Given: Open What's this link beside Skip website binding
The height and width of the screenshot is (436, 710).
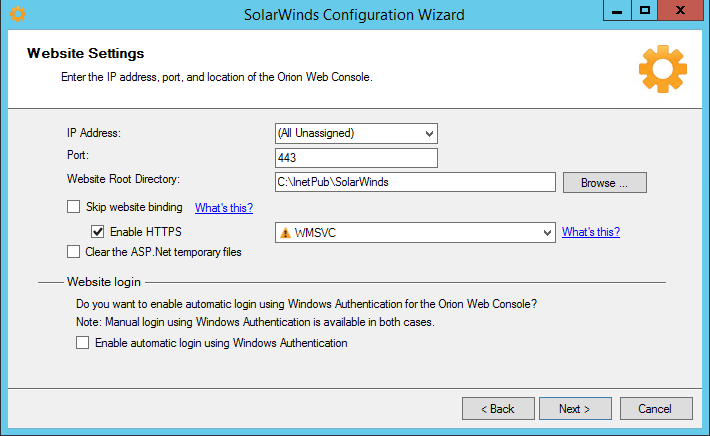Looking at the screenshot, I should (223, 208).
